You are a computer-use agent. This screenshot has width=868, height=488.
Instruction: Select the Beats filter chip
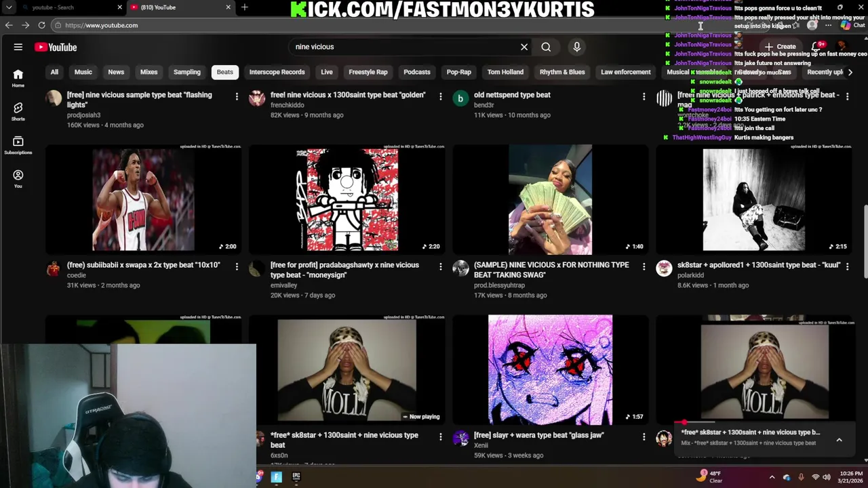[x=224, y=72]
